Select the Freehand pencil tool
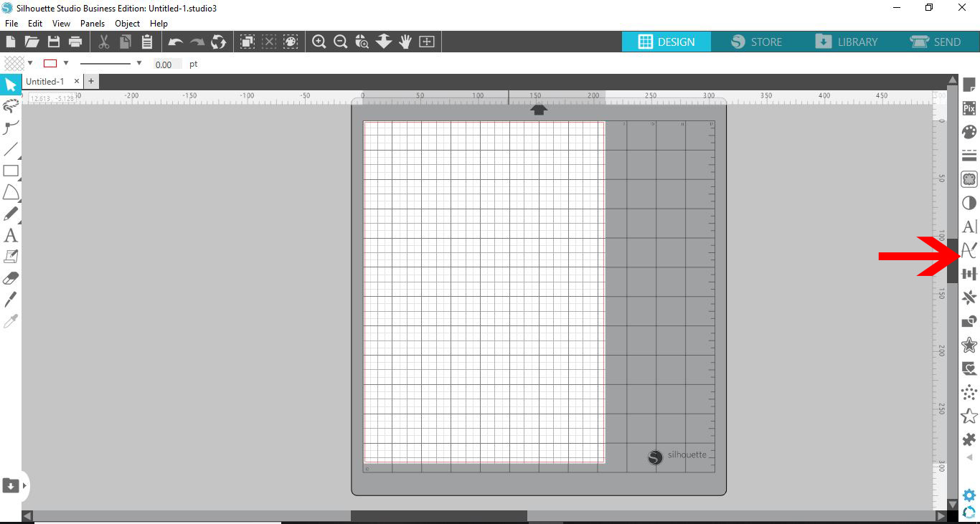 tap(11, 214)
